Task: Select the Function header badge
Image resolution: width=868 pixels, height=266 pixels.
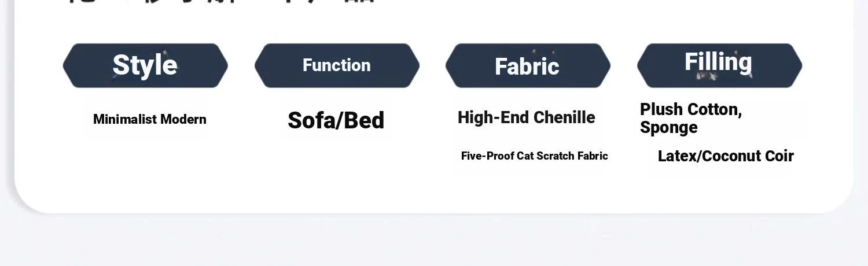Action: click(337, 65)
